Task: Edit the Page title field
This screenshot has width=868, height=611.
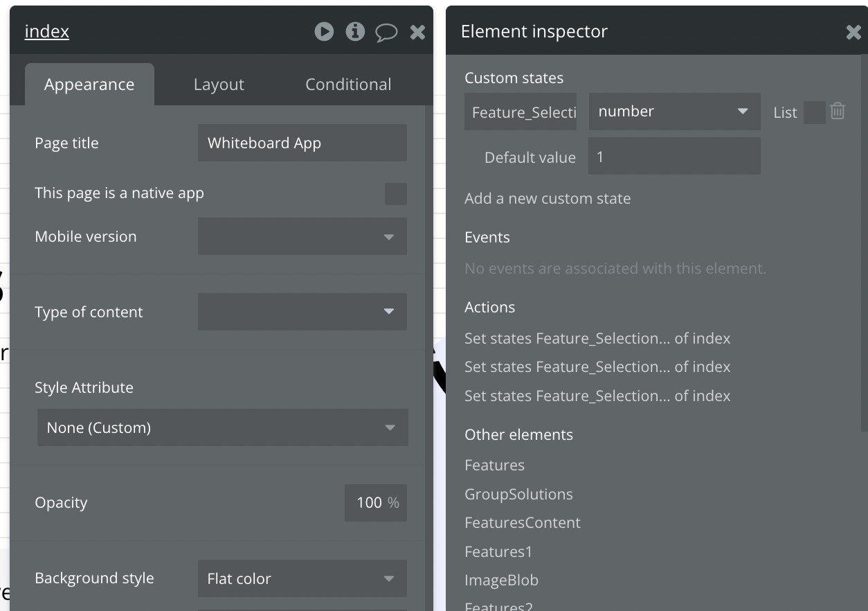Action: click(302, 143)
